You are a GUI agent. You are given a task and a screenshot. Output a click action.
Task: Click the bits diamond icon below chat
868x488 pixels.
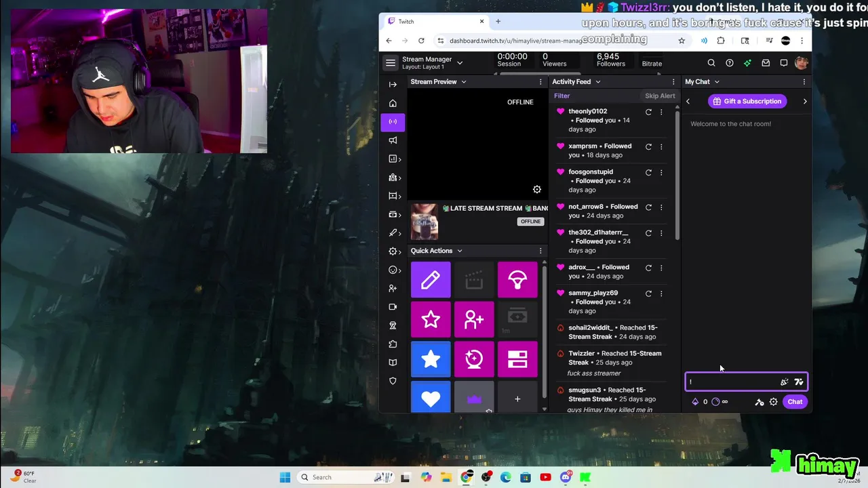coord(695,402)
